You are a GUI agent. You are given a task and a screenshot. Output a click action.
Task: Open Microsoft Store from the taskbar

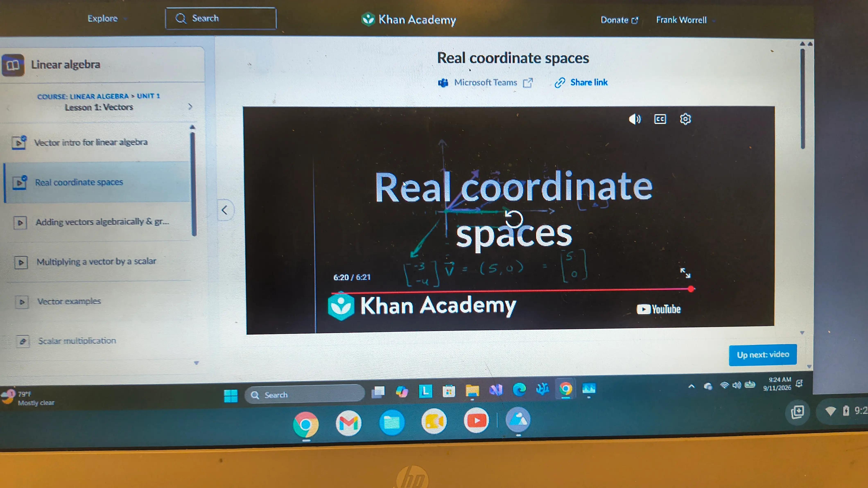point(449,391)
